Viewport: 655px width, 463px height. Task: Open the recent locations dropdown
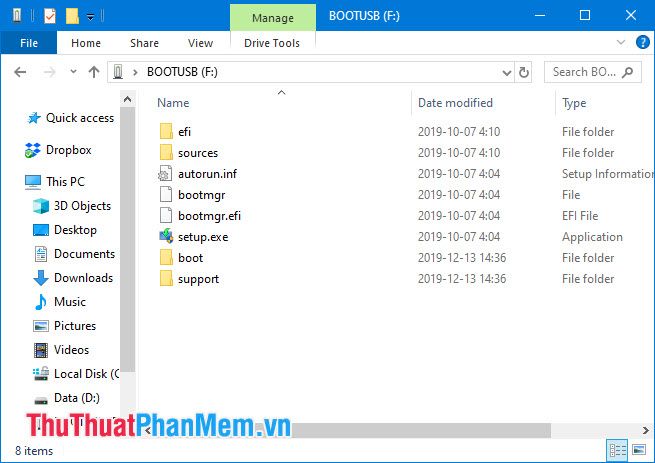[x=74, y=72]
